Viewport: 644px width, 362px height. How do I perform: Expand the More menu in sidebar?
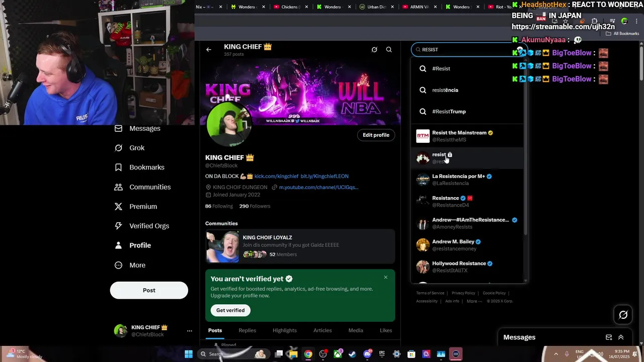(130, 265)
